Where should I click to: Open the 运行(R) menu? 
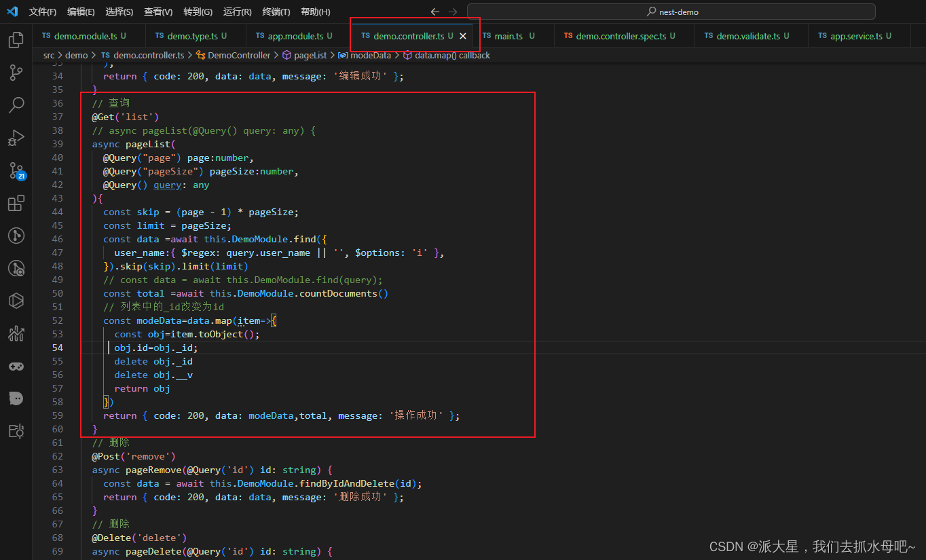[237, 12]
